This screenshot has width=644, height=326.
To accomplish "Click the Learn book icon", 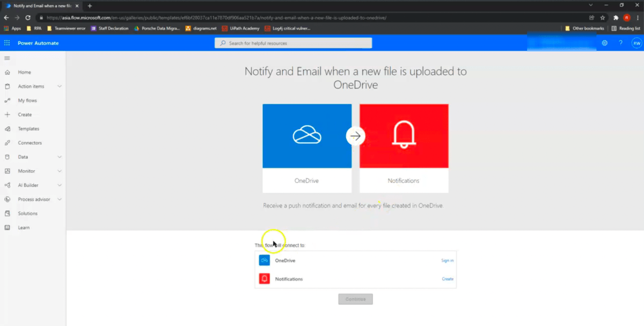I will click(x=7, y=228).
